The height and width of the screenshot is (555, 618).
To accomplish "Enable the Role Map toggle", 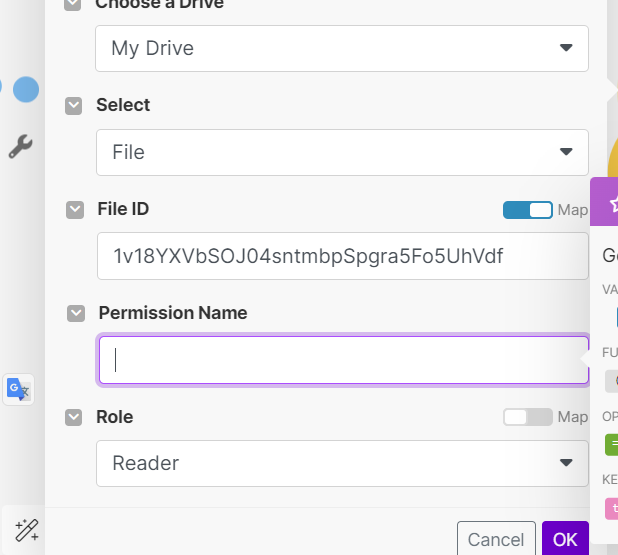I will 528,417.
